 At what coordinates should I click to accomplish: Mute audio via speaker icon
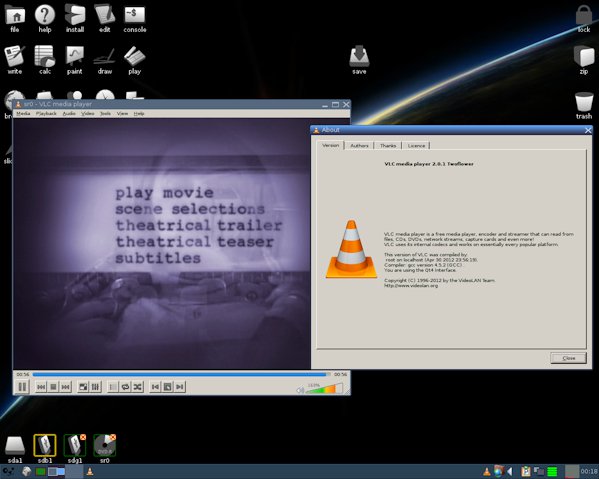(x=300, y=390)
